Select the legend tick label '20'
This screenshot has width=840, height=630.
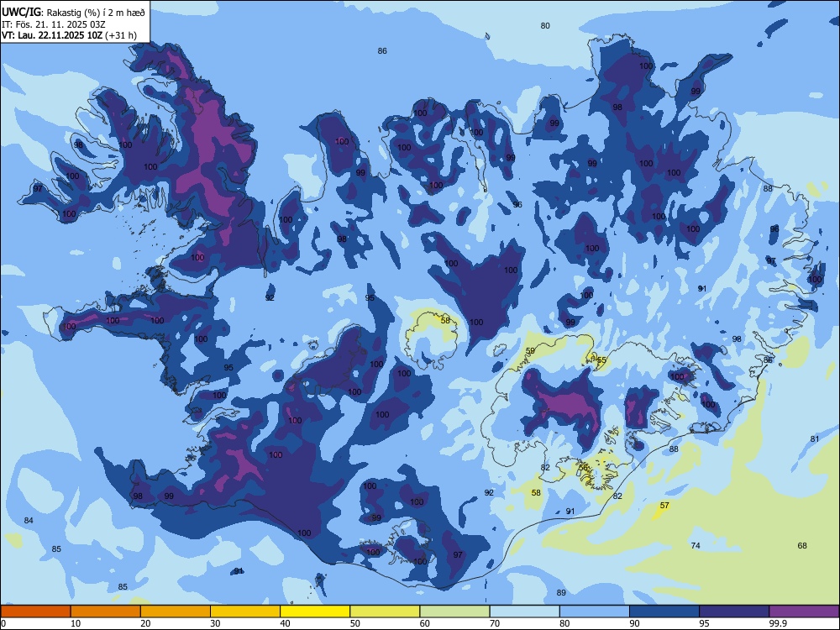pyautogui.click(x=145, y=623)
